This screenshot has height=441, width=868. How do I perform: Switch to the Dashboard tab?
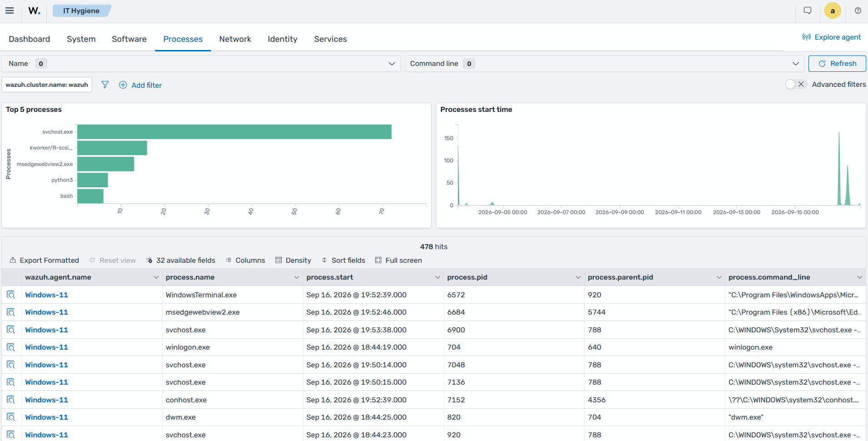30,39
